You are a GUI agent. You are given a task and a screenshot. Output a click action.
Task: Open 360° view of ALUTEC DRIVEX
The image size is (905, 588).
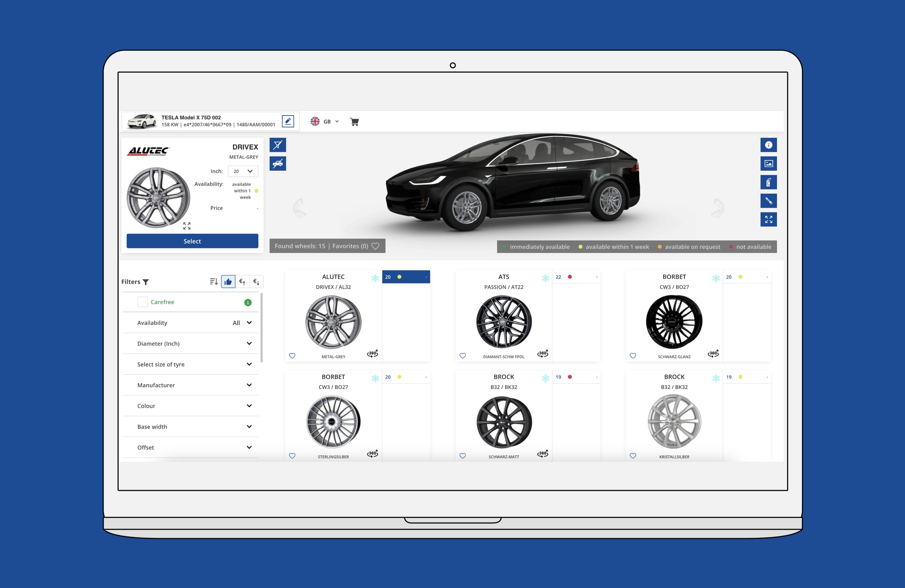click(x=373, y=353)
